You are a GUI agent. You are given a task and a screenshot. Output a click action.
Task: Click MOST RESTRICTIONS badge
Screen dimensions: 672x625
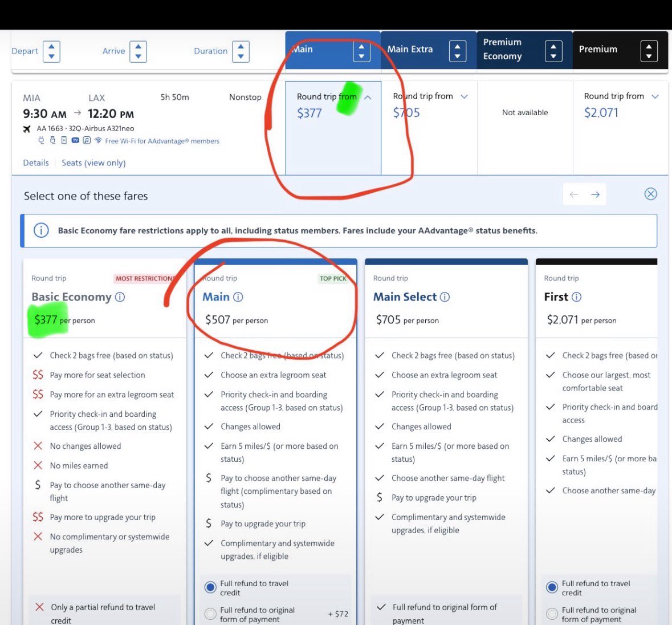click(146, 279)
